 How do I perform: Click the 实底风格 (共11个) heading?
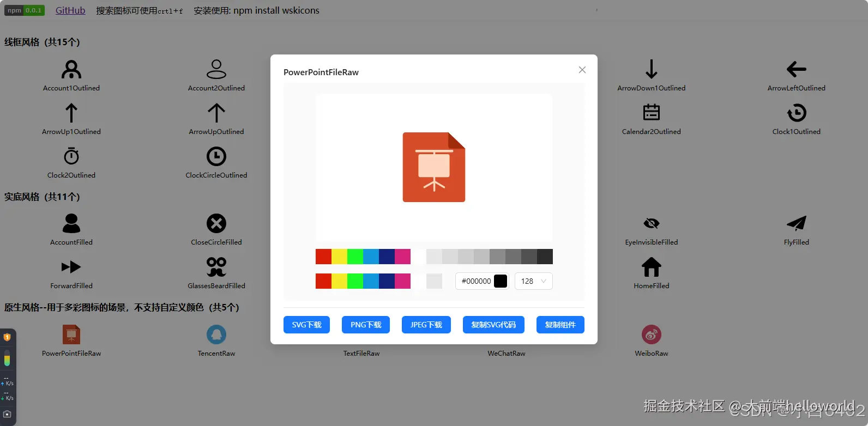[42, 197]
